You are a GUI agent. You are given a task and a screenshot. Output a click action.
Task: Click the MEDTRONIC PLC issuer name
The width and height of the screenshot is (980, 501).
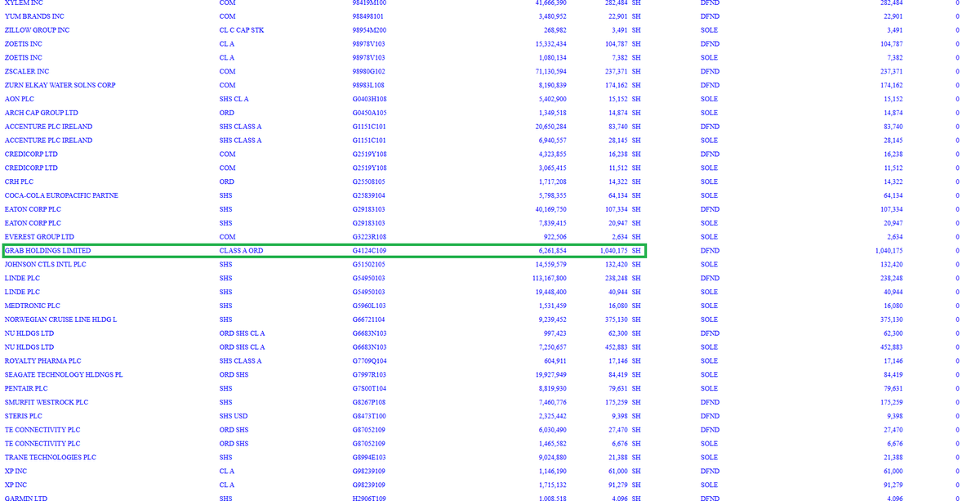[33, 306]
